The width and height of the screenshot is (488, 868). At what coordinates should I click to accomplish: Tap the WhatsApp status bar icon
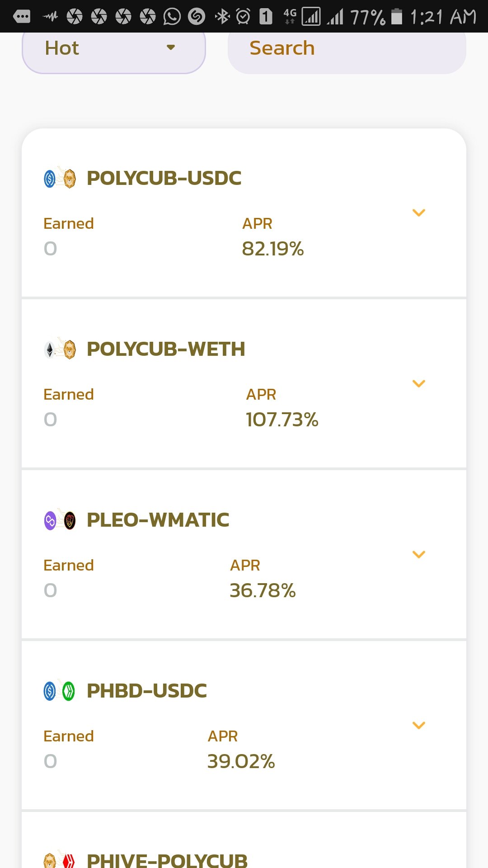(172, 17)
